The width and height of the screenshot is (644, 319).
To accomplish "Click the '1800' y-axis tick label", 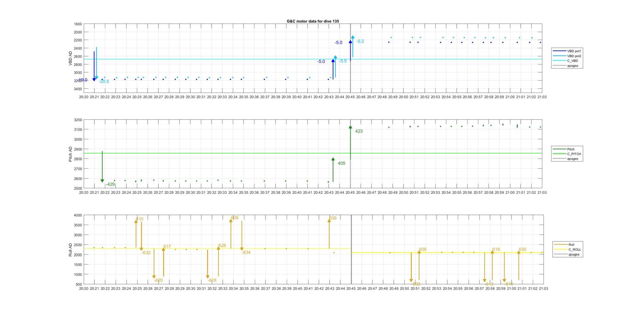I will click(x=78, y=24).
